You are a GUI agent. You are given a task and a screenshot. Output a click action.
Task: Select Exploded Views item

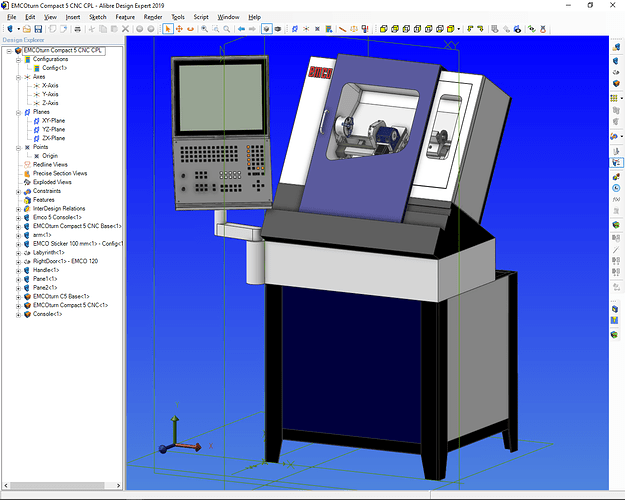click(x=52, y=182)
